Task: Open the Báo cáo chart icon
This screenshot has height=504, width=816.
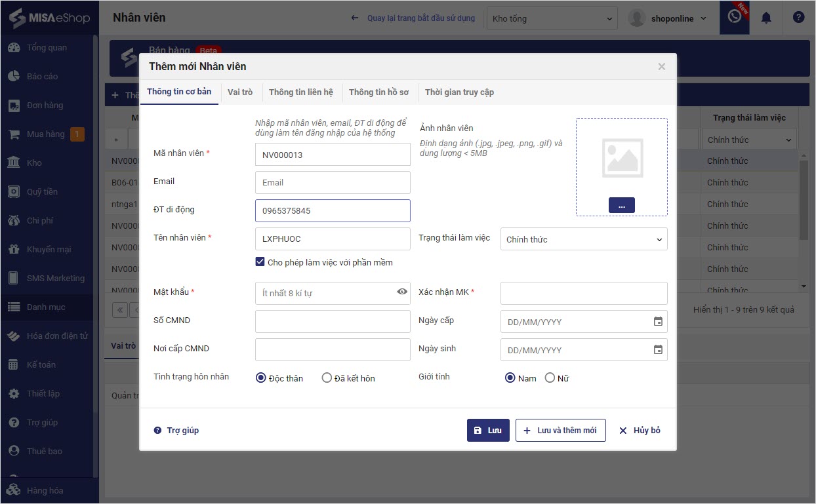Action: pos(14,77)
